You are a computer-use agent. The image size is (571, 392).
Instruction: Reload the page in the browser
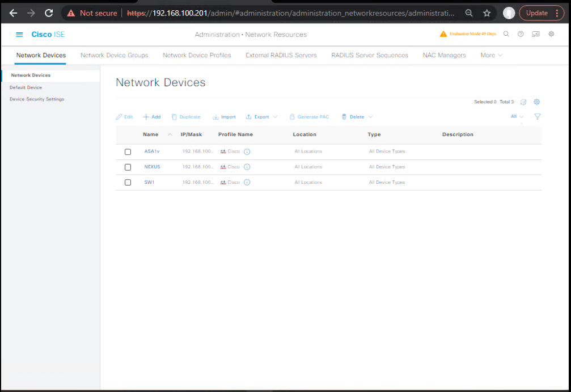(x=49, y=13)
